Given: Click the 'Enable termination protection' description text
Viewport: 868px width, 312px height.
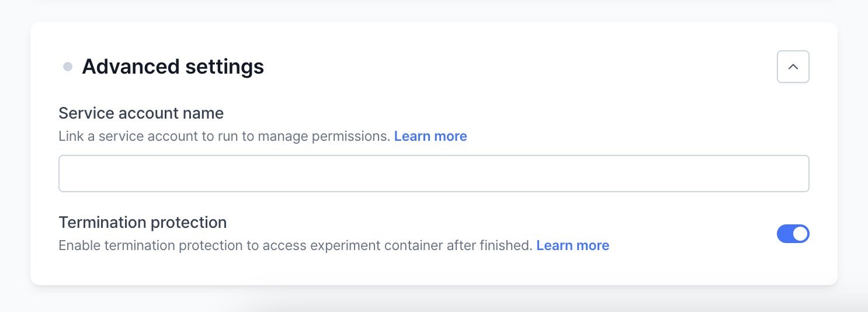Looking at the screenshot, I should (295, 245).
